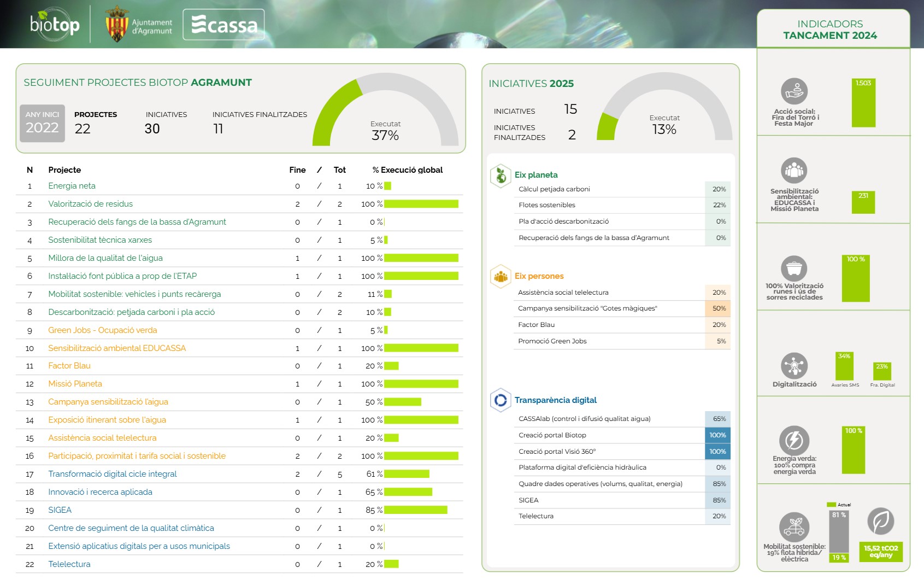Click the cassa logo
The height and width of the screenshot is (585, 924).
[223, 25]
